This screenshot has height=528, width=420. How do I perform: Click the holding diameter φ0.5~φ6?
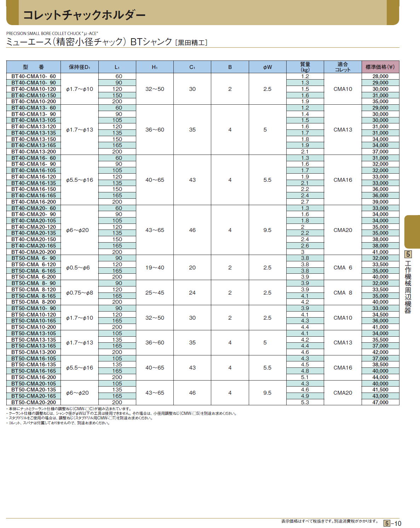tap(78, 268)
